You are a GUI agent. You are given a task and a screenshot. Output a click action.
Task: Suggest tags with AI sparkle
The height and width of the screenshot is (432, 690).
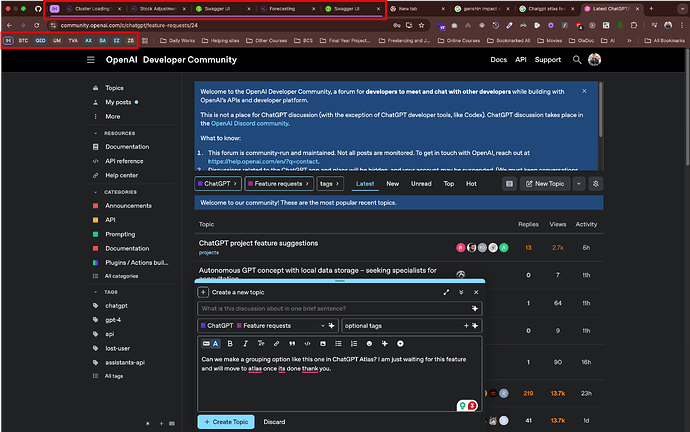[x=475, y=326]
